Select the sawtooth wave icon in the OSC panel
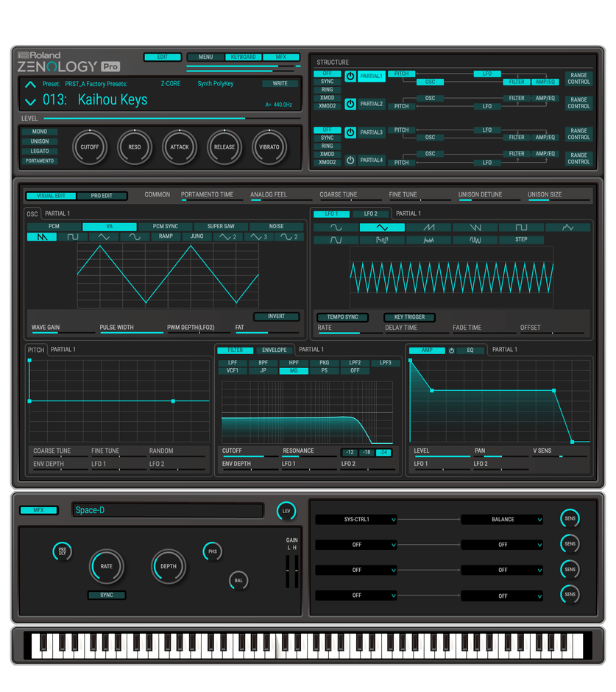Screen dimensions: 616x692 [x=40, y=236]
